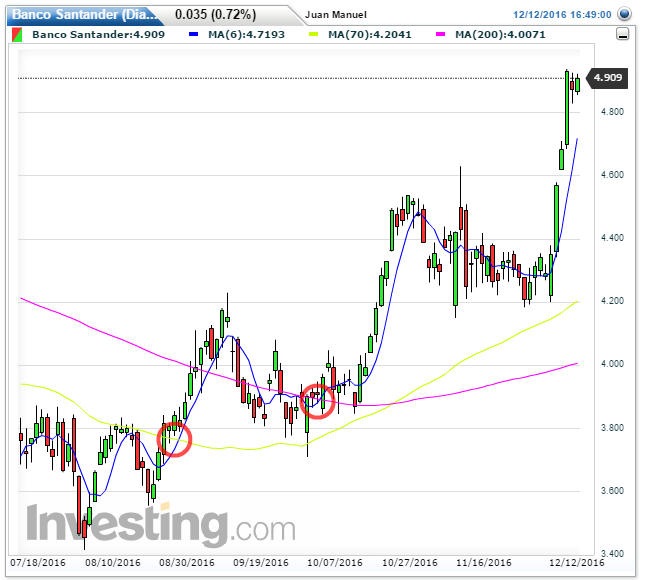Click the 0.035 (0.72%) change value
The height and width of the screenshot is (580, 646).
click(215, 14)
